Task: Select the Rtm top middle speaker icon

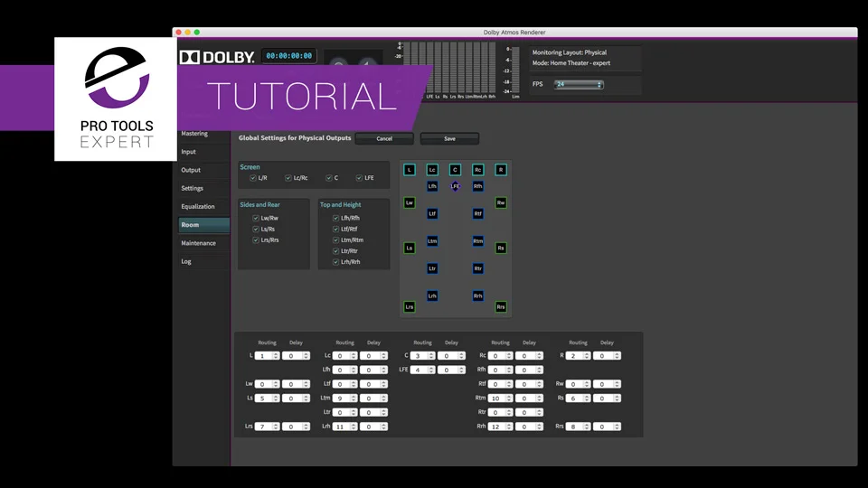Action: pyautogui.click(x=477, y=241)
